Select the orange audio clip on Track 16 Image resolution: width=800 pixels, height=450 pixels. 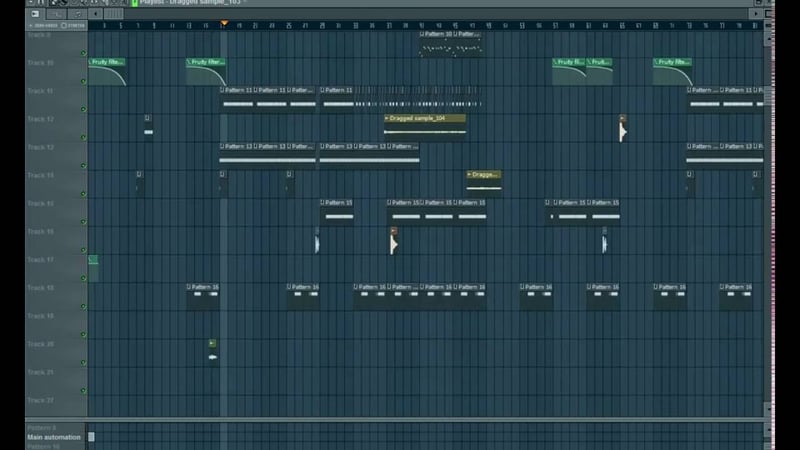tap(393, 241)
